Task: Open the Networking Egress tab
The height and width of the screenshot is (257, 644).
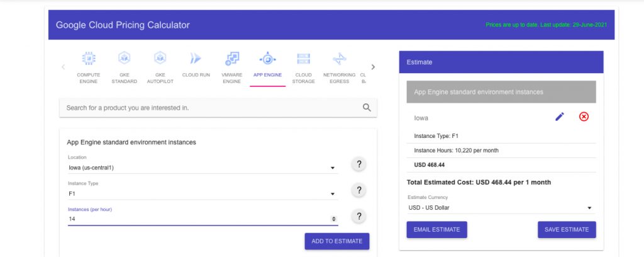Action: click(339, 67)
